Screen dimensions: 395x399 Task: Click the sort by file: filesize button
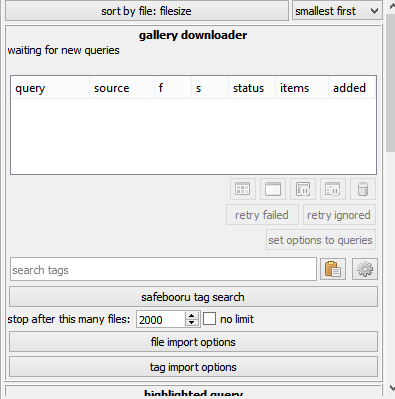click(x=147, y=11)
